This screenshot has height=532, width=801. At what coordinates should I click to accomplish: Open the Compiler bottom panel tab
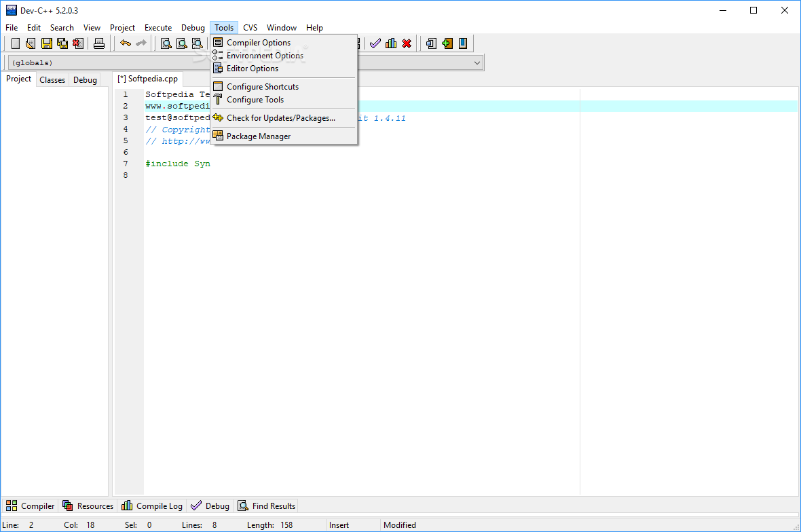click(x=30, y=506)
